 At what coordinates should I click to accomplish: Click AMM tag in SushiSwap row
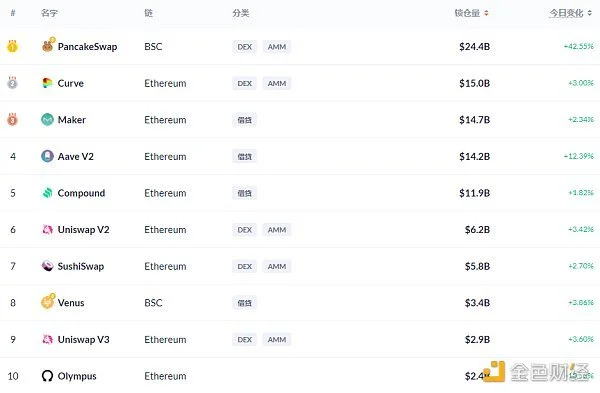point(277,266)
